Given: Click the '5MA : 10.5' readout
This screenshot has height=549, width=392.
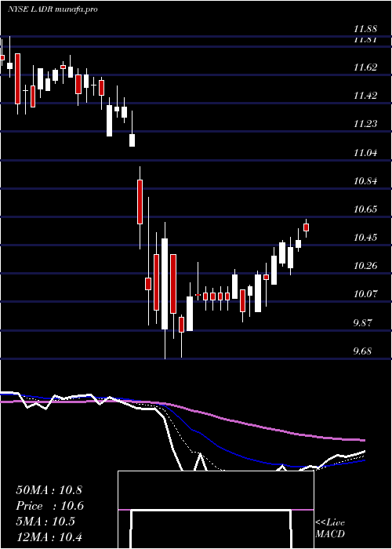Looking at the screenshot, I should 45,522.
